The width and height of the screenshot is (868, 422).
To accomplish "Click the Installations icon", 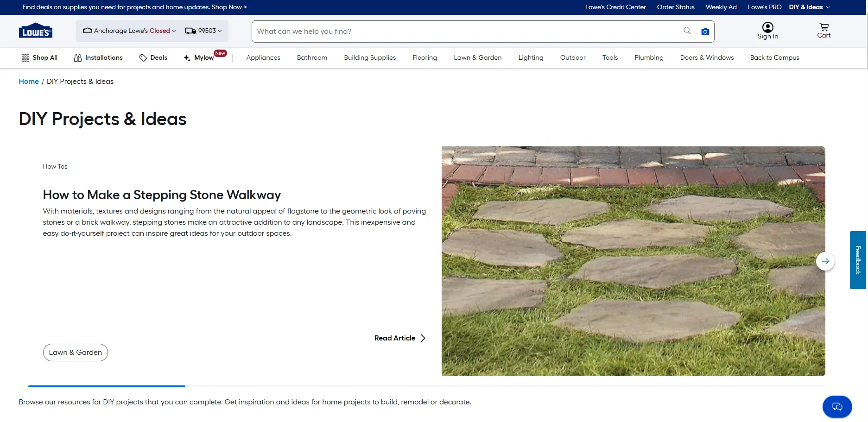I will click(x=77, y=57).
